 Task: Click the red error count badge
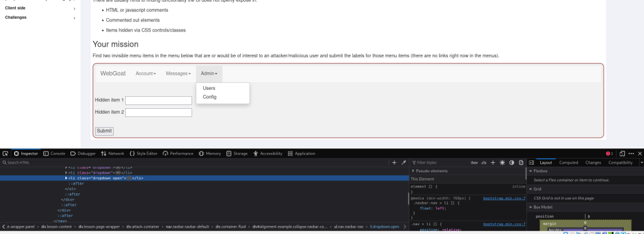[609, 153]
